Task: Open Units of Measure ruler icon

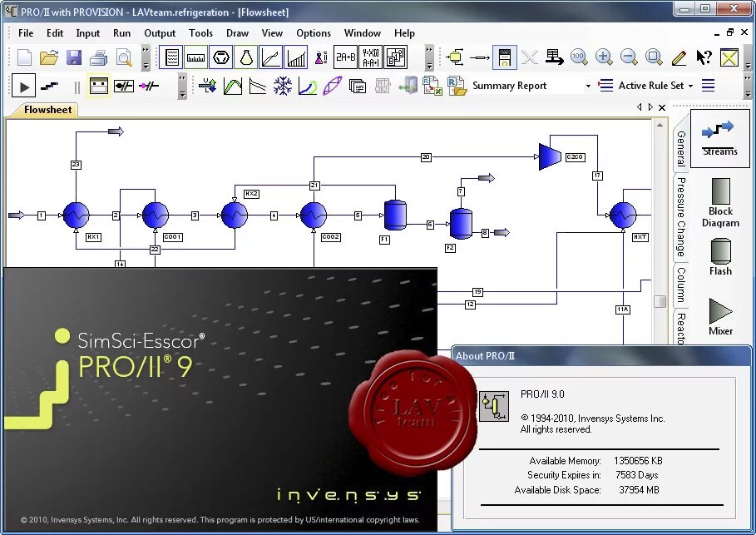Action: click(195, 57)
